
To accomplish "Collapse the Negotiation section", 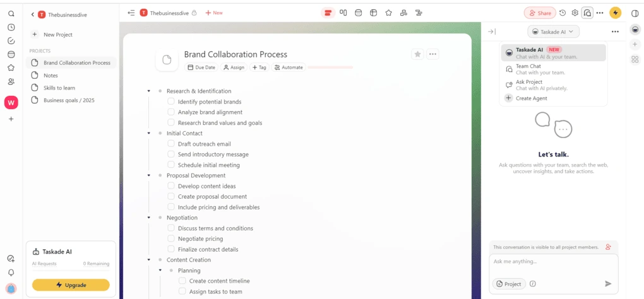I will tap(148, 218).
